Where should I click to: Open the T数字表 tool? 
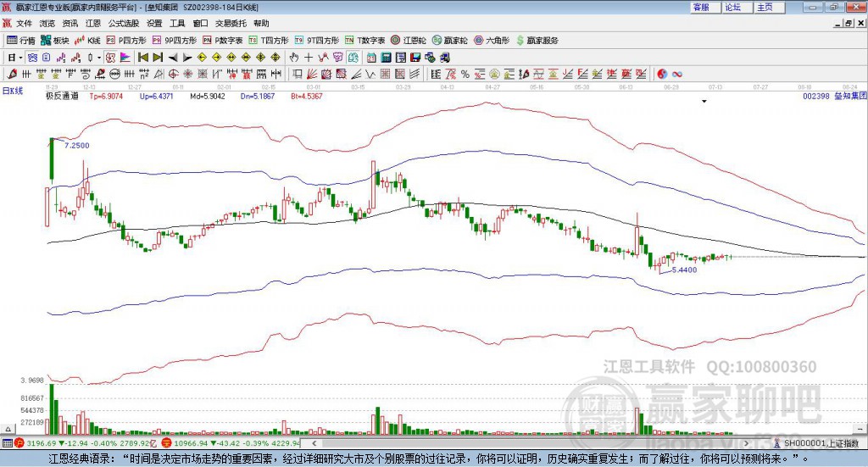364,41
